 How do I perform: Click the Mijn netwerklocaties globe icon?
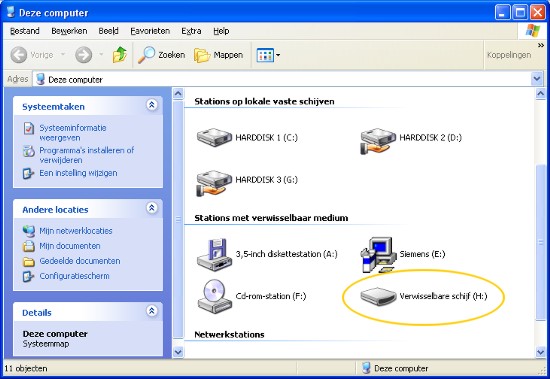click(x=29, y=231)
